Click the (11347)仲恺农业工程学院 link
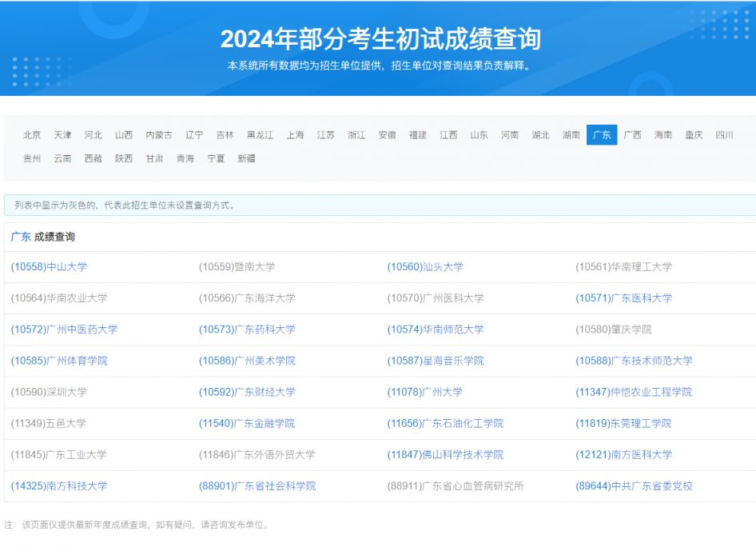This screenshot has height=547, width=756. point(634,393)
